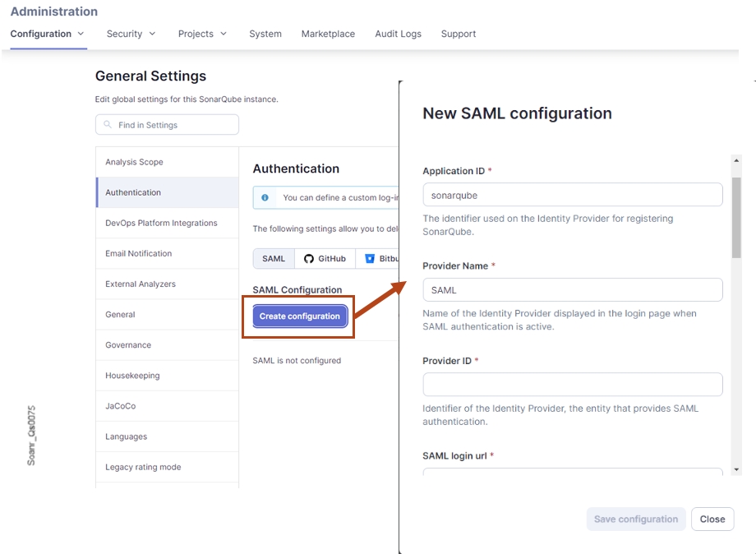Viewport: 756px width, 554px height.
Task: Click the Find in Settings search box
Action: click(x=167, y=125)
